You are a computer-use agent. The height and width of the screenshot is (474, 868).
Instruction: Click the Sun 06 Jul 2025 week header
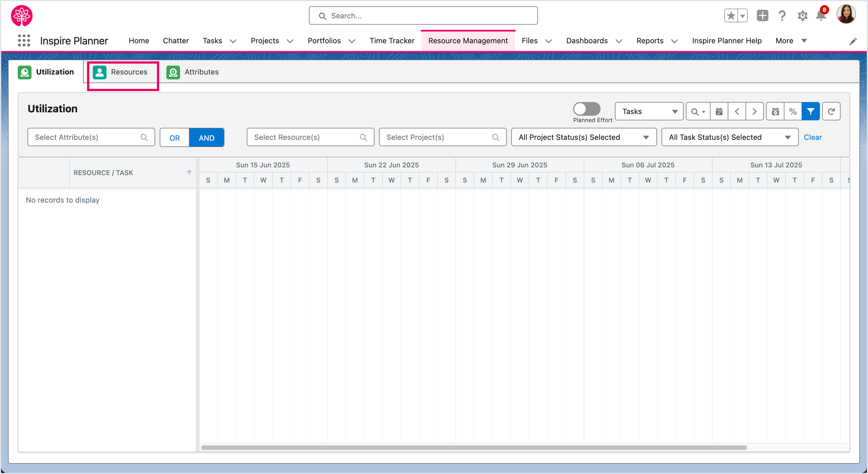click(x=648, y=165)
